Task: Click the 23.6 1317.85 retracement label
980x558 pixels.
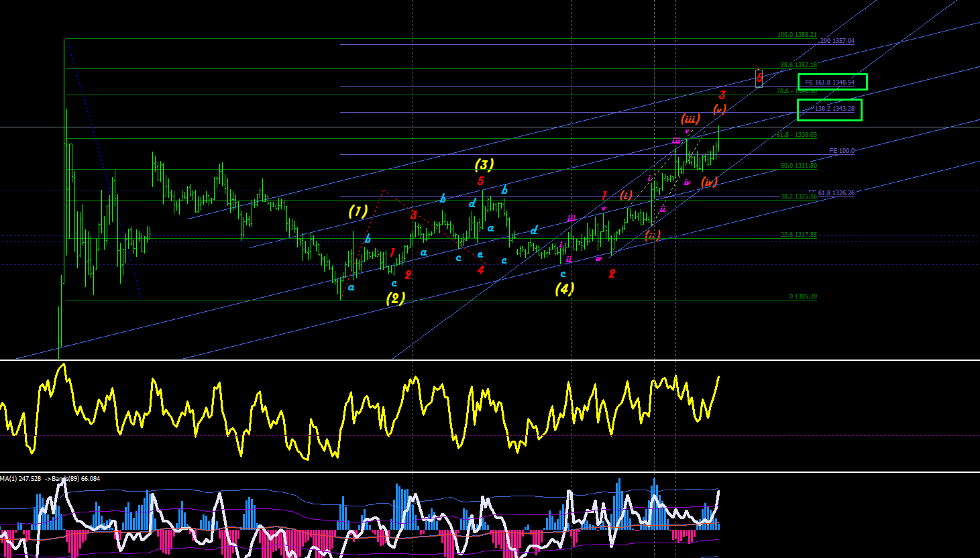Action: (x=799, y=235)
